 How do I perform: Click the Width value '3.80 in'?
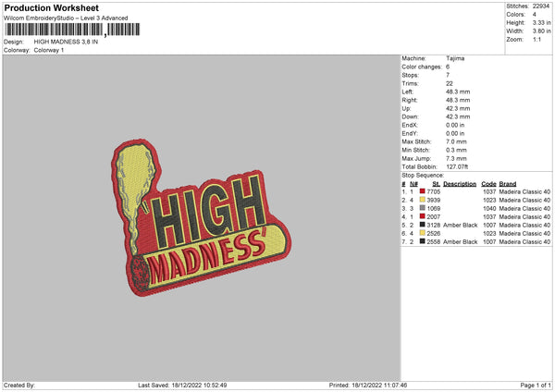541,31
